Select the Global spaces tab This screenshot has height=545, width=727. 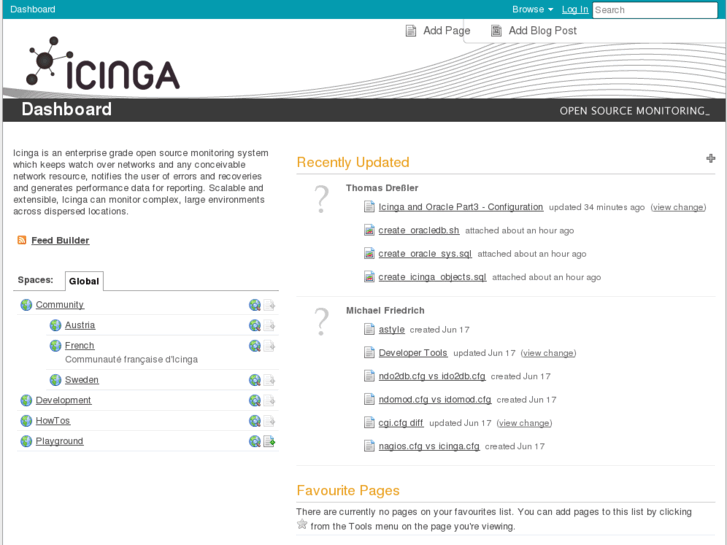(84, 281)
